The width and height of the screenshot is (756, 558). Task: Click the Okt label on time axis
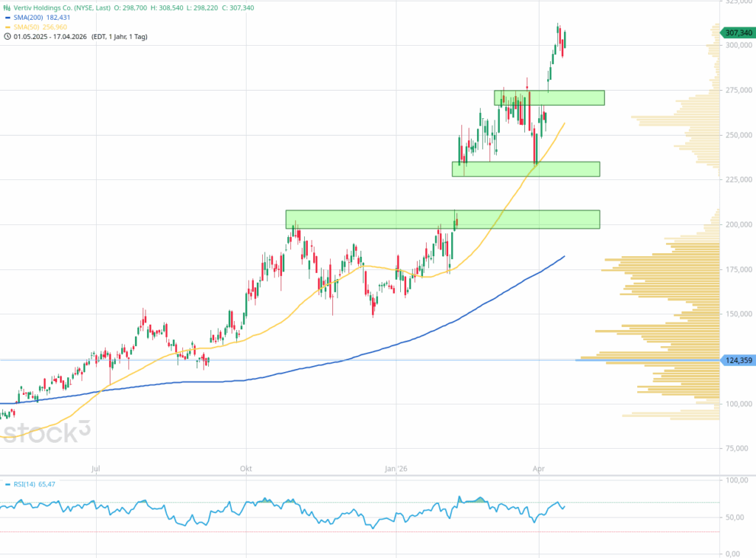coord(245,468)
